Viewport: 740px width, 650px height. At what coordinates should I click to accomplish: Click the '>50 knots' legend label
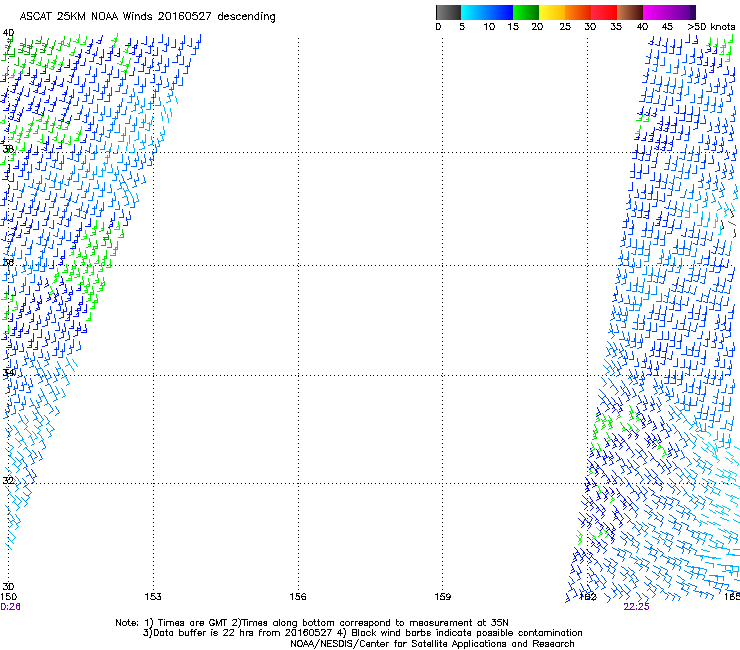711,27
